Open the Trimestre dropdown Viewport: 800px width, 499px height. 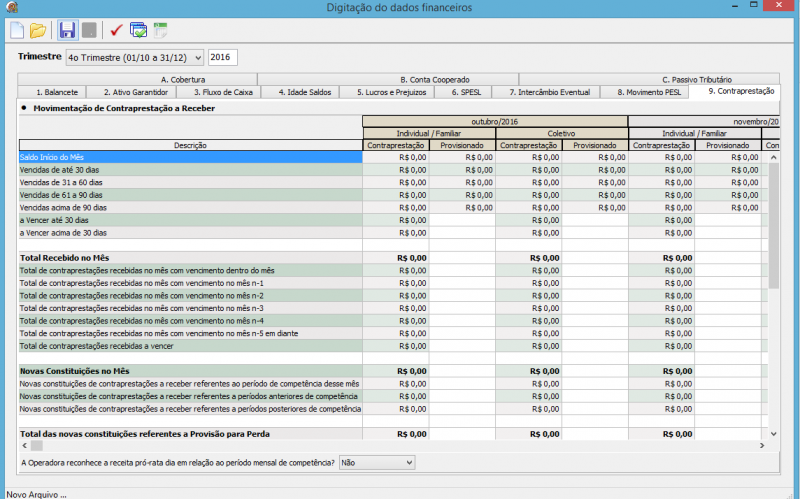pos(135,58)
